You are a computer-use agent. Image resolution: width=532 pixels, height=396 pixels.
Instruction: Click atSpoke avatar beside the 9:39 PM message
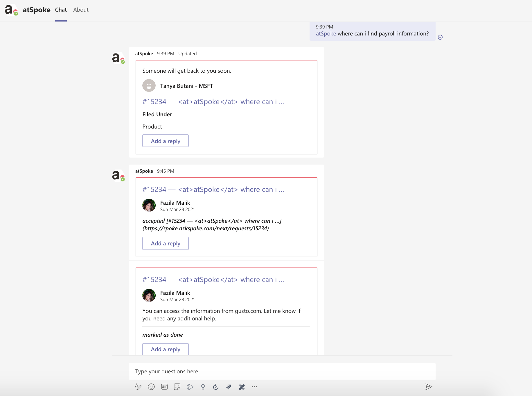118,58
